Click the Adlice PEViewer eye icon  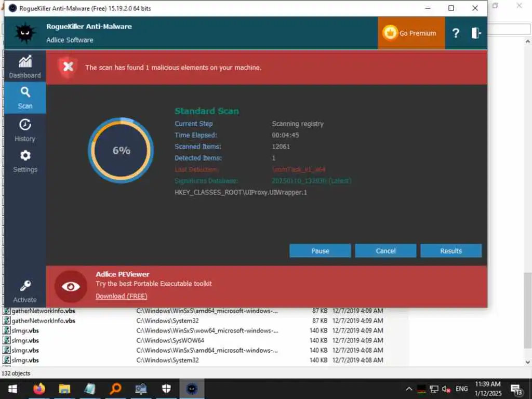tap(71, 287)
